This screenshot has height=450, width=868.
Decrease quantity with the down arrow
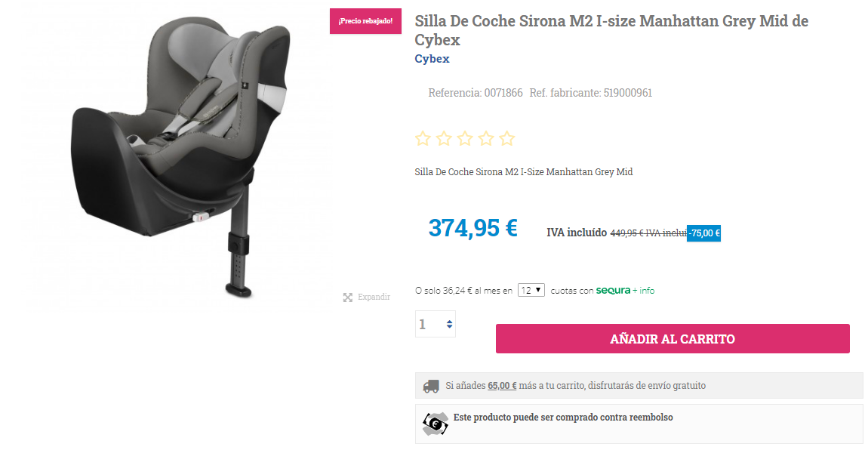pyautogui.click(x=450, y=327)
